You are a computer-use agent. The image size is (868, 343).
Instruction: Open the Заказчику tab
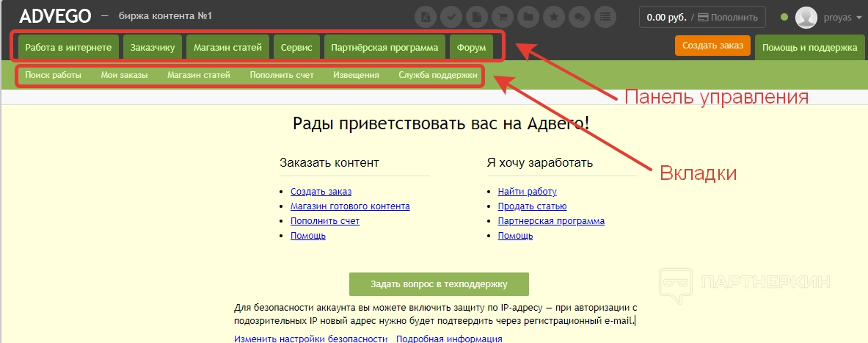click(153, 48)
